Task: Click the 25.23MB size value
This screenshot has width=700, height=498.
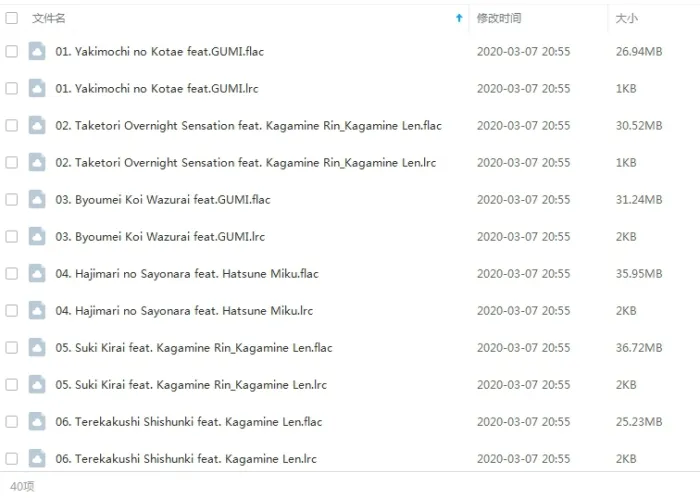Action: coord(639,422)
